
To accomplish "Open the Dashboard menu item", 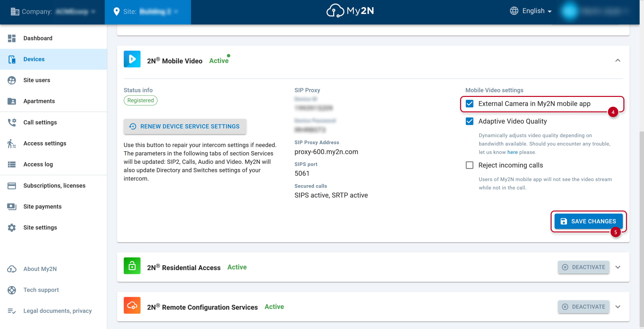I will (x=53, y=38).
